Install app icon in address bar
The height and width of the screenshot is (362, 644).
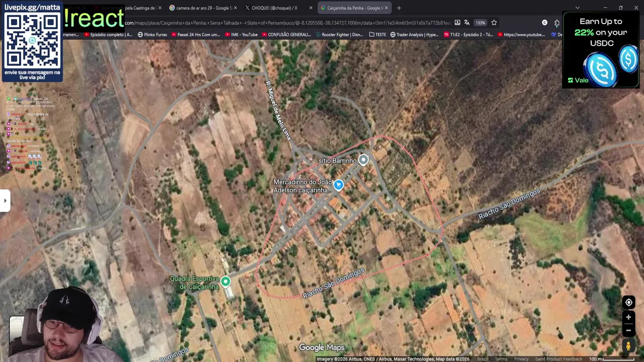pos(457,23)
